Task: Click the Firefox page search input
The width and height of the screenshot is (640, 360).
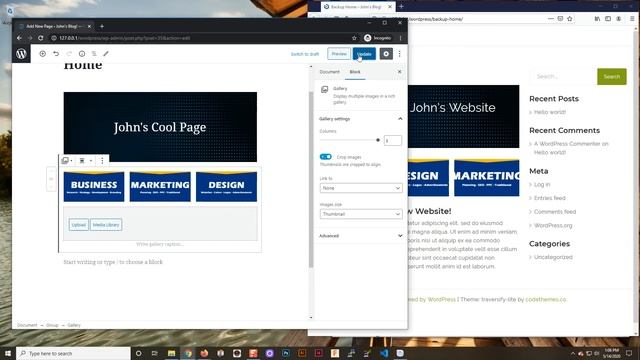Action: tap(563, 77)
